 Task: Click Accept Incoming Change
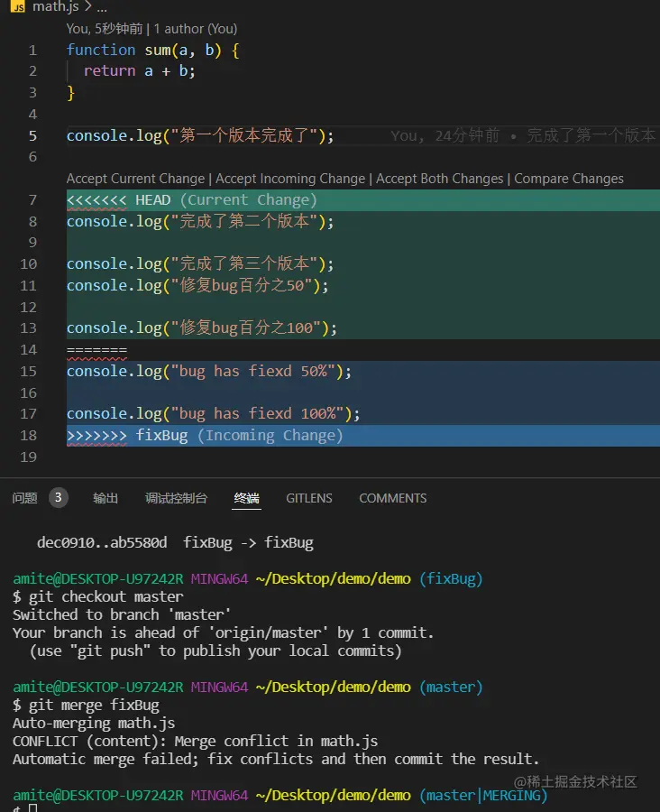point(290,179)
